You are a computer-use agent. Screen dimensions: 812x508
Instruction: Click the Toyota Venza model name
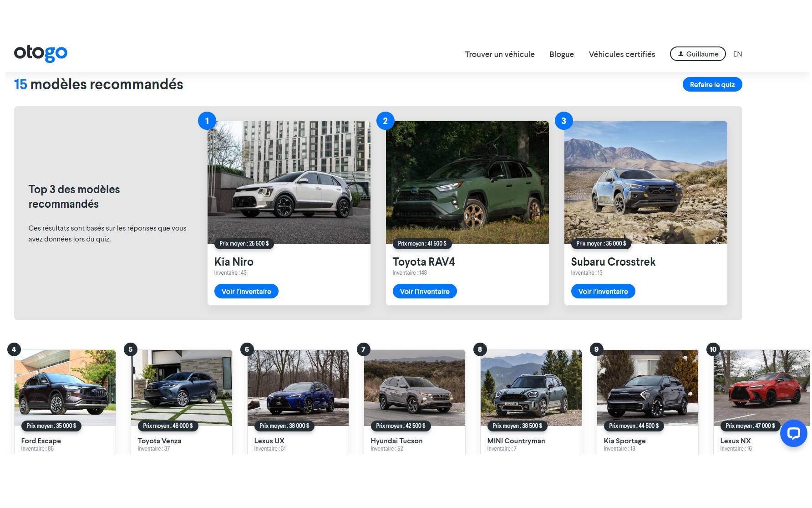(x=159, y=441)
